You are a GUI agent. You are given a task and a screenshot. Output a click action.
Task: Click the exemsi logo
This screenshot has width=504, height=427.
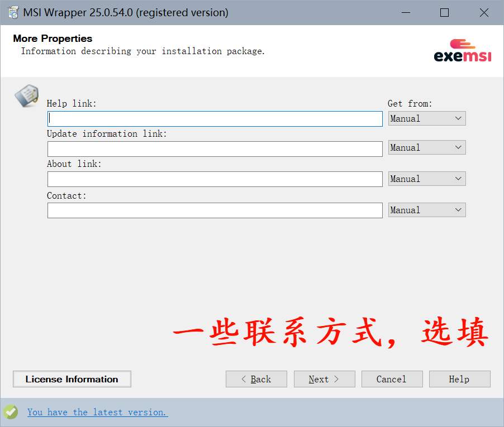[462, 51]
